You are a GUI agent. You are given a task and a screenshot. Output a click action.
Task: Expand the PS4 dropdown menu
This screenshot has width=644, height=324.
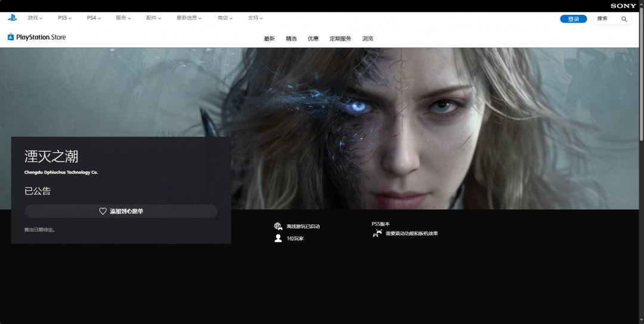94,18
